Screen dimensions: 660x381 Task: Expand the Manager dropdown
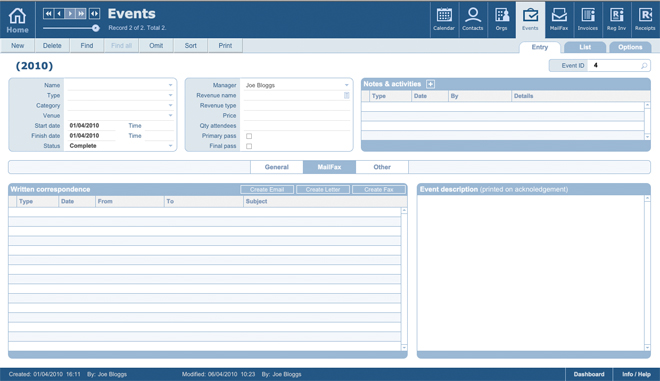[346, 85]
